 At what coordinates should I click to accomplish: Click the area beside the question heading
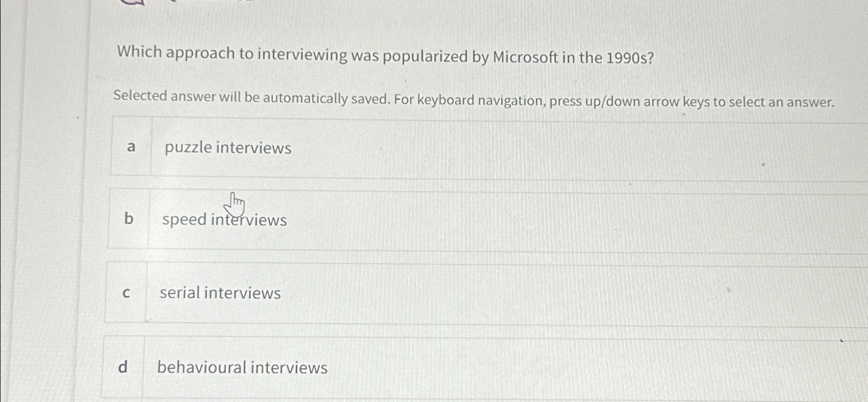point(727,53)
